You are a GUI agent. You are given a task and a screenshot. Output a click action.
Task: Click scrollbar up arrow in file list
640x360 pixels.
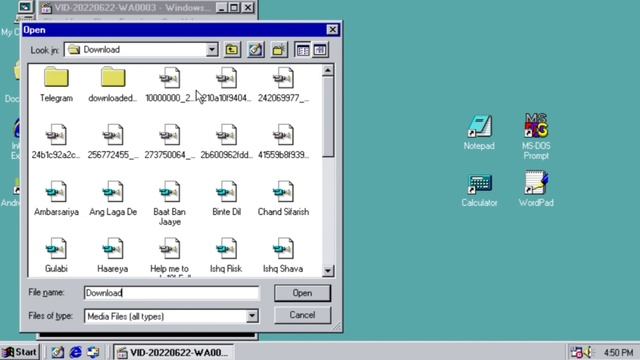point(328,71)
